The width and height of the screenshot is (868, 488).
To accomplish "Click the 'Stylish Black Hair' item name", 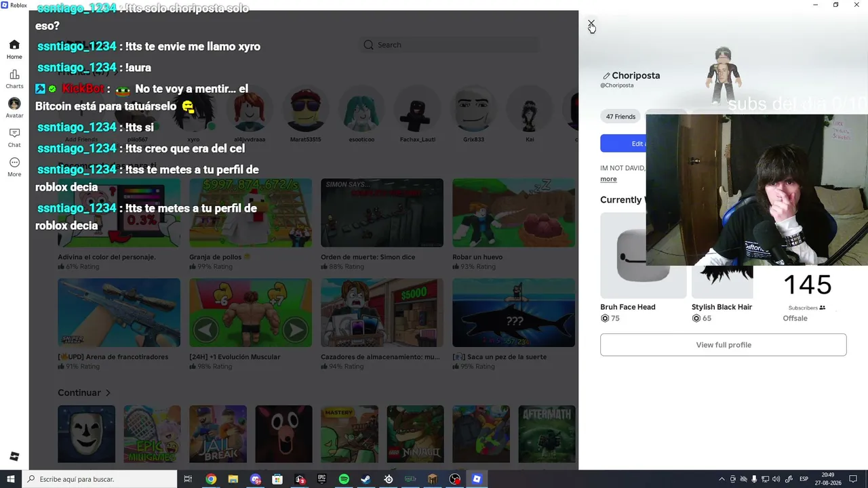I will (x=722, y=307).
